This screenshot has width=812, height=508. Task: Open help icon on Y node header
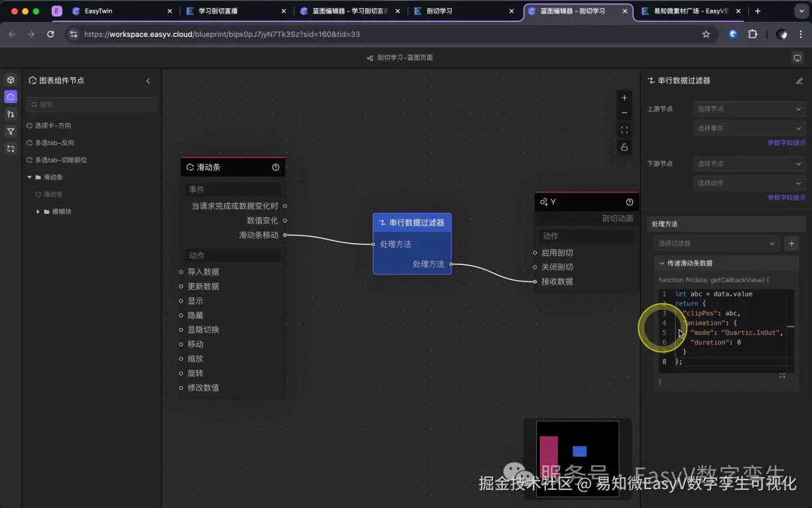pos(629,202)
